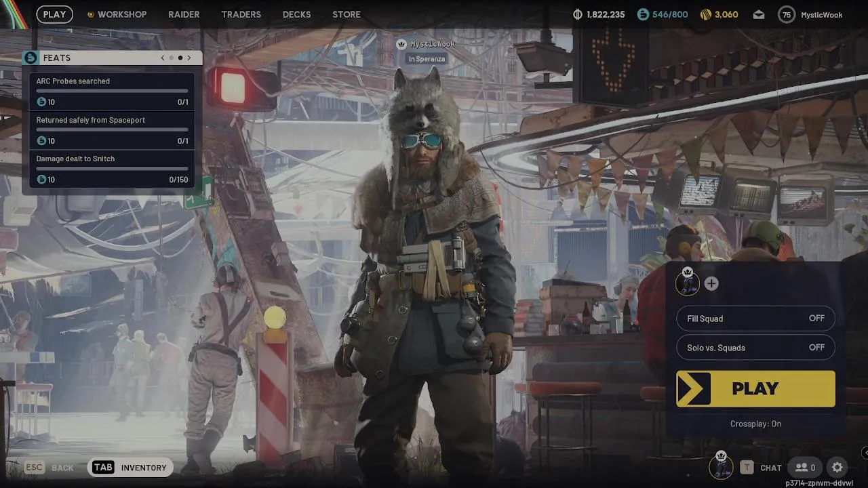Click the crown icon next to MysticWook nametag

click(x=401, y=44)
